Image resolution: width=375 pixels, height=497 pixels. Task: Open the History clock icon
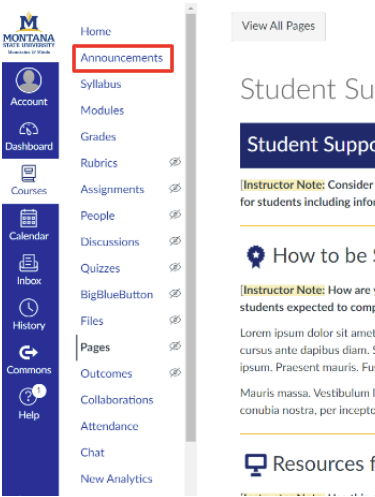(x=29, y=307)
